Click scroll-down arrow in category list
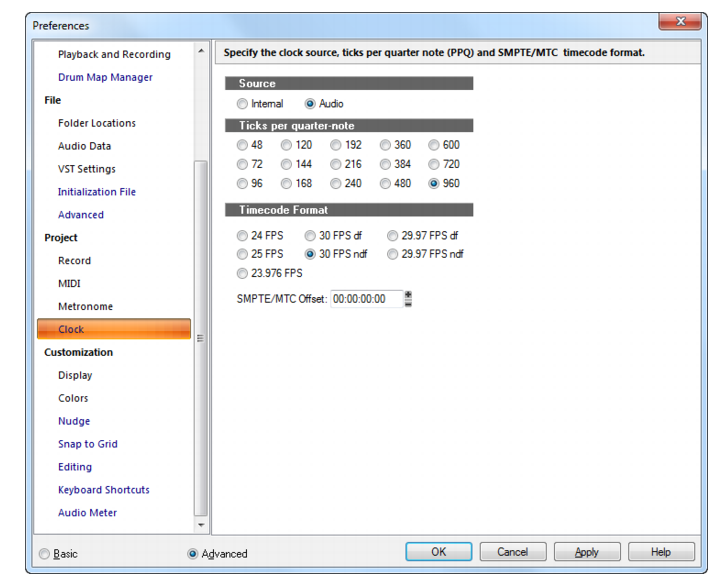 click(x=201, y=525)
